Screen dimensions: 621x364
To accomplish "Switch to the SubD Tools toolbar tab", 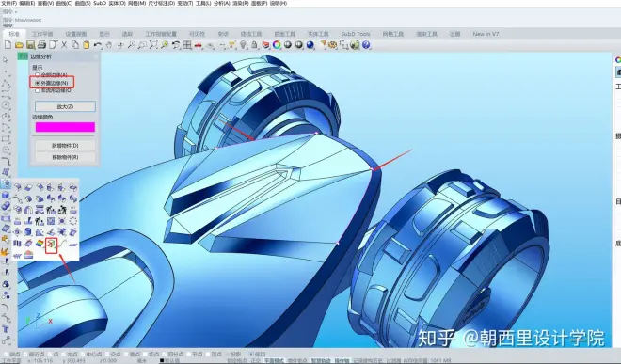I will click(356, 34).
